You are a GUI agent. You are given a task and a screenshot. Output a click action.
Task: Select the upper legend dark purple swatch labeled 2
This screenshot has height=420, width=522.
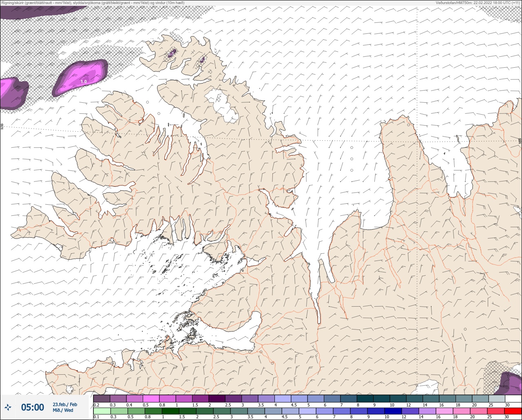217,398
